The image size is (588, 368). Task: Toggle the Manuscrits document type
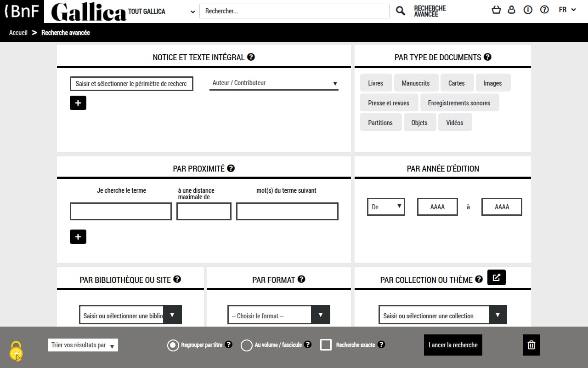pos(416,83)
